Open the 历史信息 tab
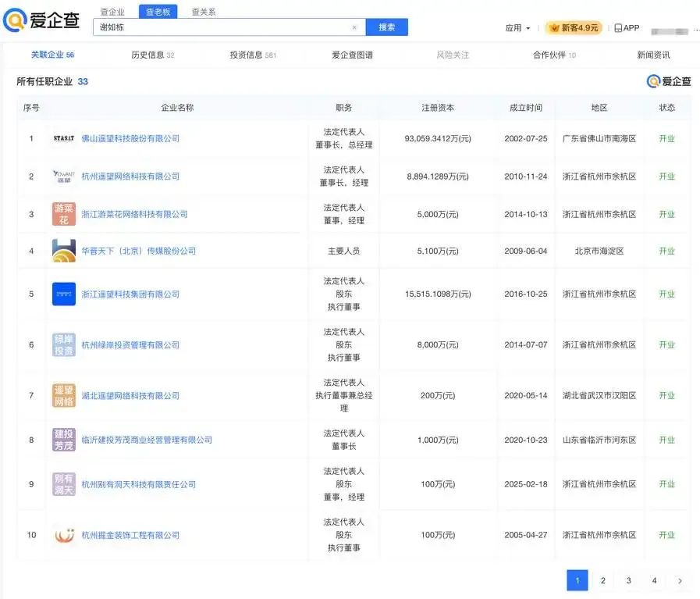 [x=152, y=55]
